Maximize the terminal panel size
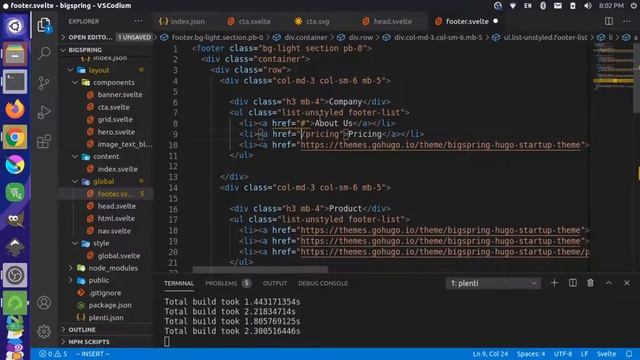The image size is (640, 360). click(609, 283)
